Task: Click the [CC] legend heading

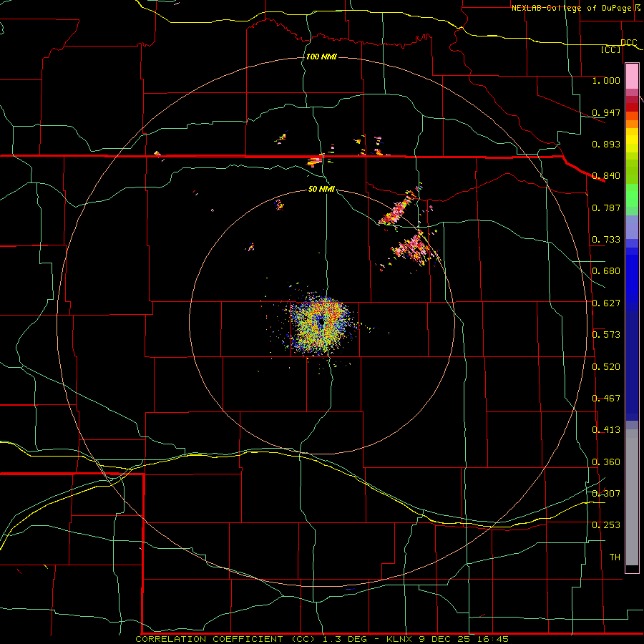Action: pyautogui.click(x=611, y=49)
